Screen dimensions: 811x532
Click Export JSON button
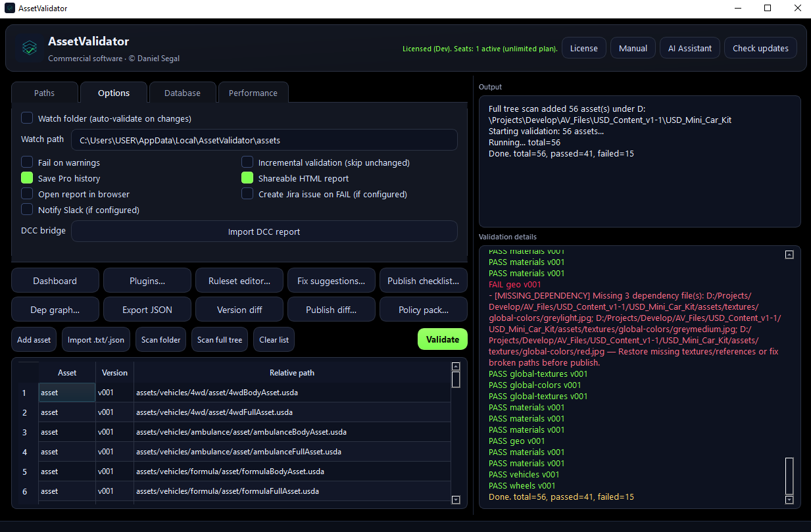(x=147, y=310)
